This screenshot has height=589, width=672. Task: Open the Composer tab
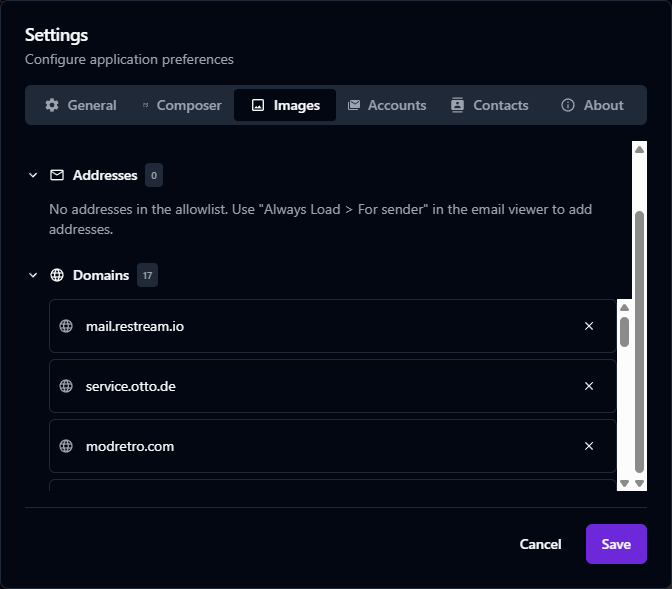181,105
